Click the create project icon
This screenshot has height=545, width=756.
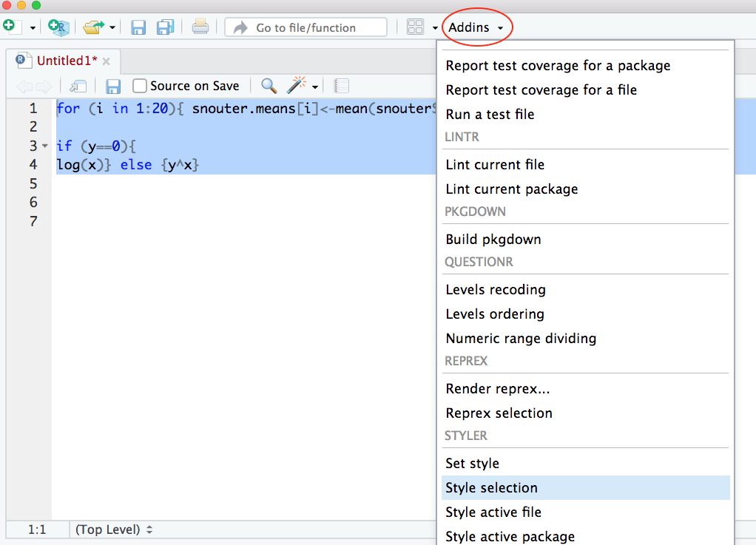pos(57,27)
